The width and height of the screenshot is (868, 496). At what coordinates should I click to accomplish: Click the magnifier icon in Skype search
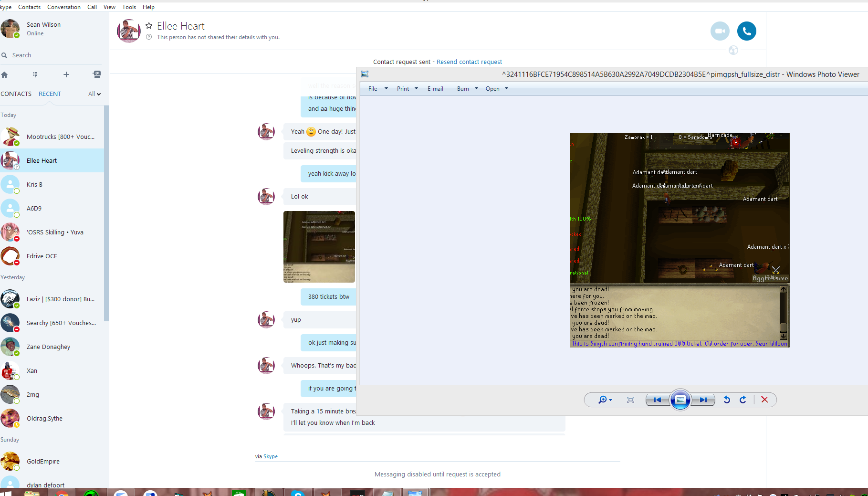pos(4,55)
